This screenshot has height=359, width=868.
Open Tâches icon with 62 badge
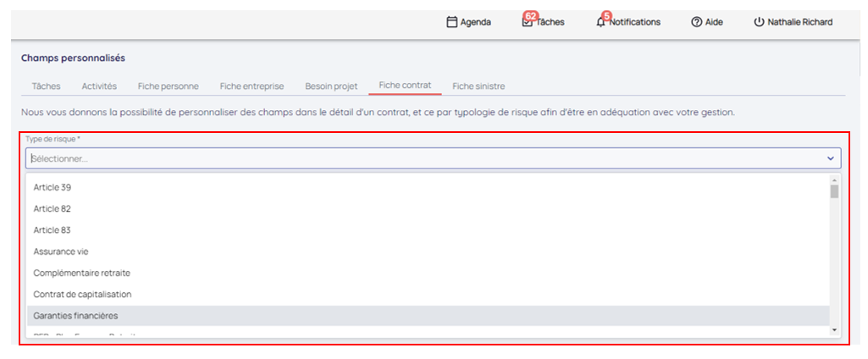coord(527,22)
